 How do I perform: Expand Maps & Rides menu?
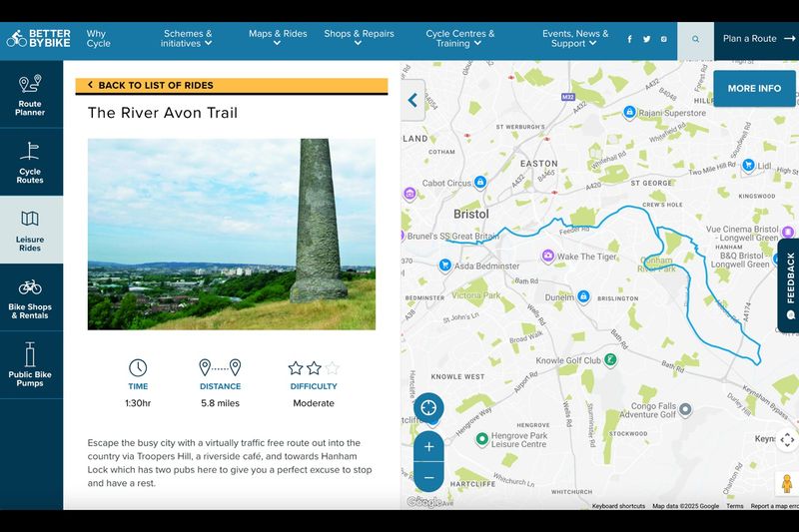278,39
